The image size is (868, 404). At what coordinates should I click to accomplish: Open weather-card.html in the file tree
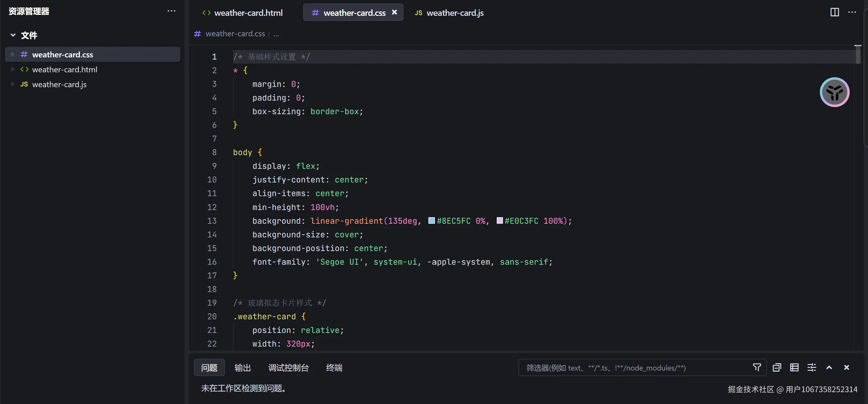pyautogui.click(x=64, y=70)
